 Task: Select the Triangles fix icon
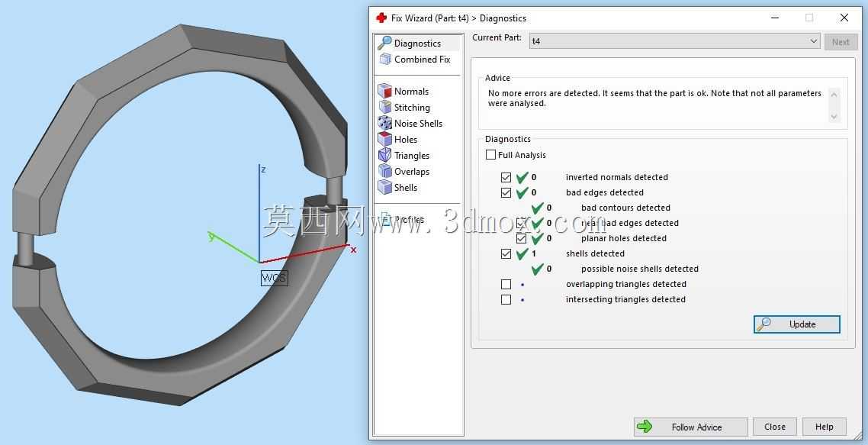[384, 155]
